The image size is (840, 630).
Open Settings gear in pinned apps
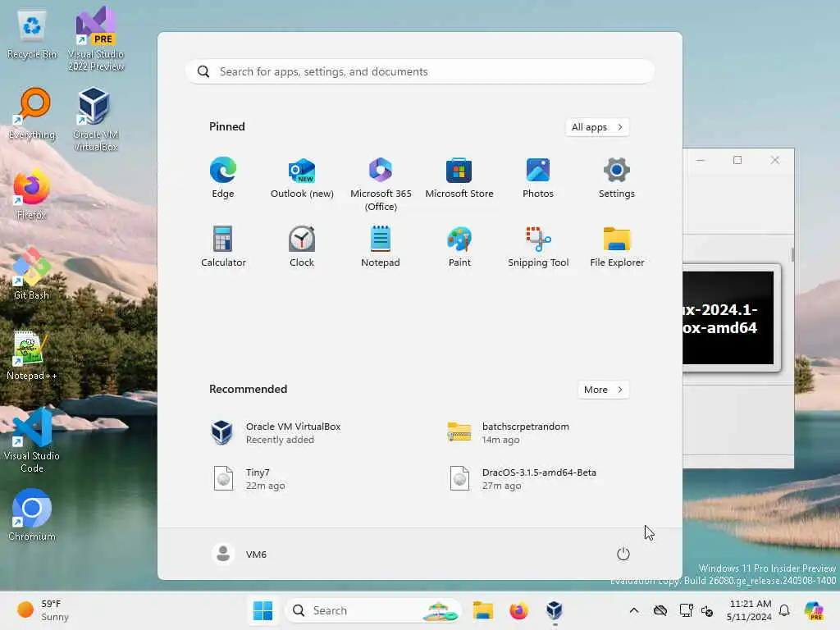[x=617, y=178]
